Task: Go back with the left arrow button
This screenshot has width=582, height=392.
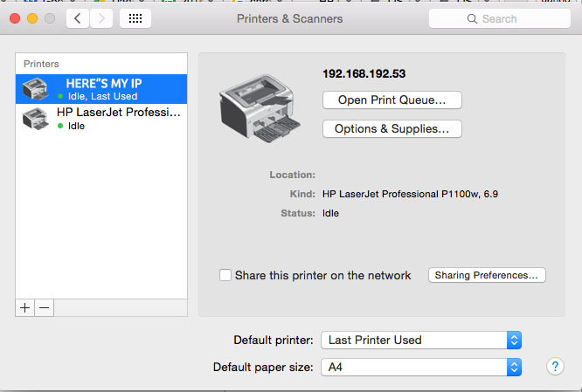Action: click(x=78, y=18)
